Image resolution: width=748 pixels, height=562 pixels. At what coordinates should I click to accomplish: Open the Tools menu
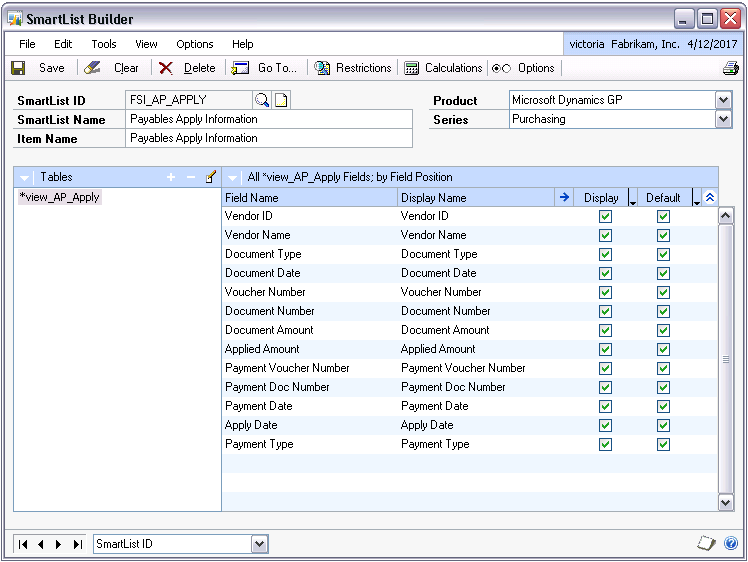[x=104, y=44]
